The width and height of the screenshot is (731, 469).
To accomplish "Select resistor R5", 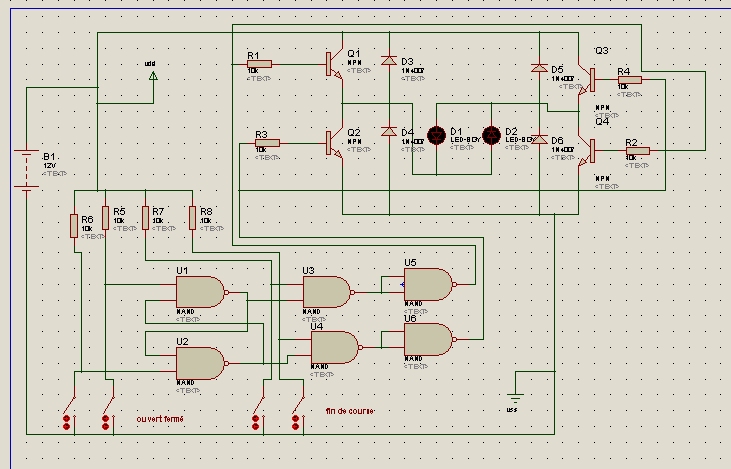I will 105,218.
